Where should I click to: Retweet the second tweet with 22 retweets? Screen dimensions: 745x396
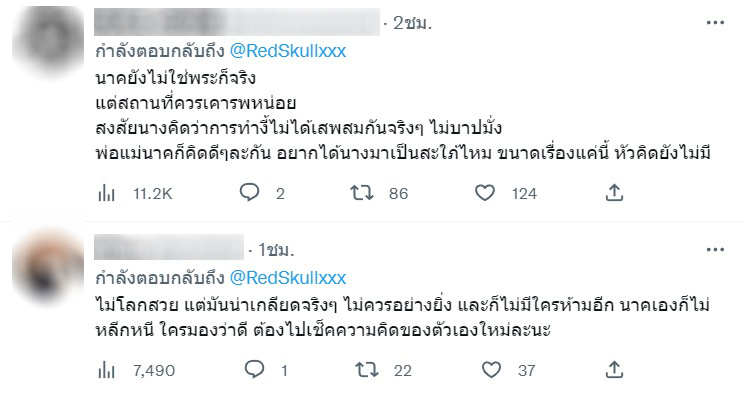pyautogui.click(x=367, y=370)
